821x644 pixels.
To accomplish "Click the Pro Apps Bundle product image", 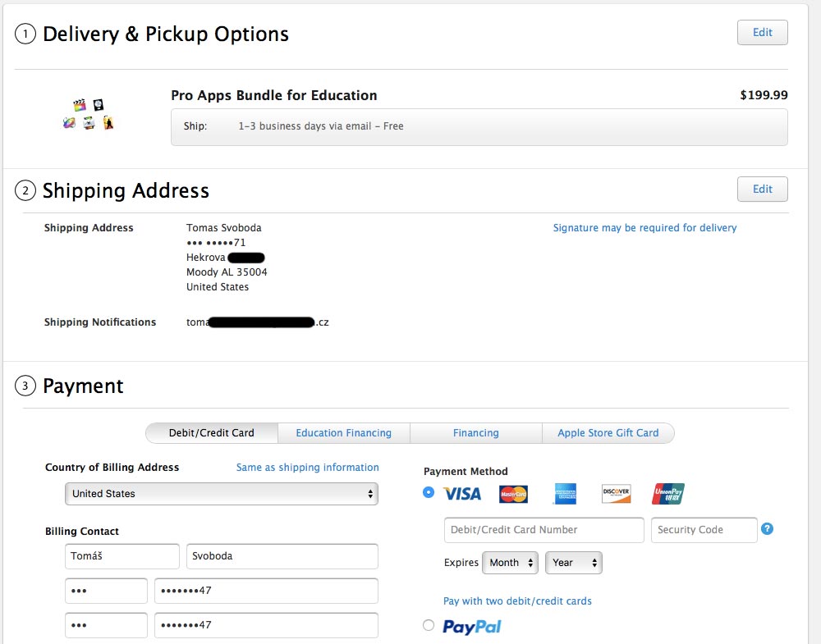I will pos(89,115).
